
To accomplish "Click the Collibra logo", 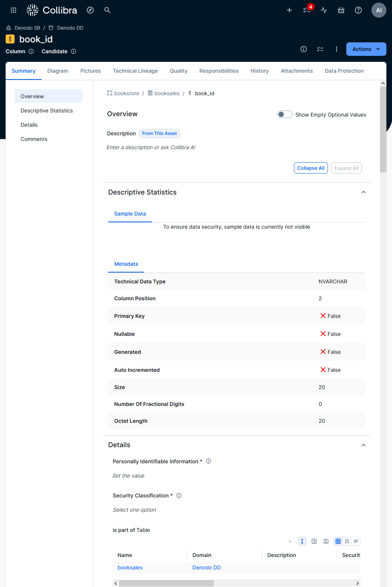I will [x=52, y=10].
